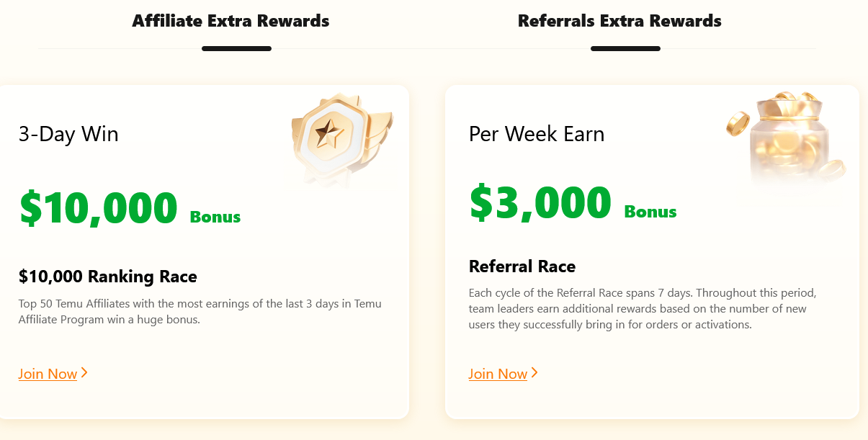
Task: Click the Referral Race heading
Action: [x=522, y=266]
